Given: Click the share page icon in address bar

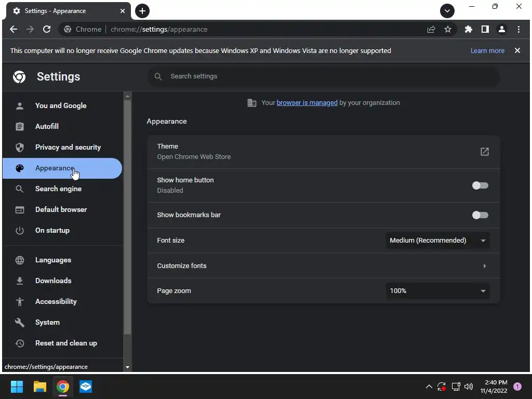Looking at the screenshot, I should pos(431,30).
